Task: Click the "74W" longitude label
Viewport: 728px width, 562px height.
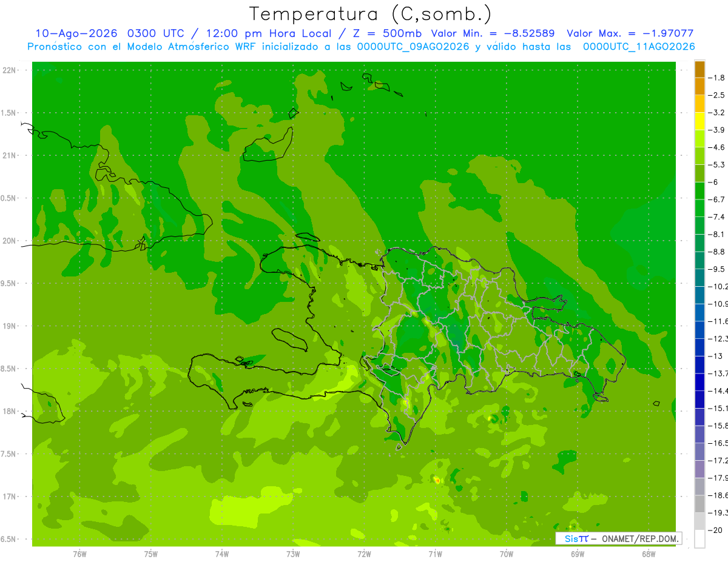Action: pyautogui.click(x=222, y=554)
